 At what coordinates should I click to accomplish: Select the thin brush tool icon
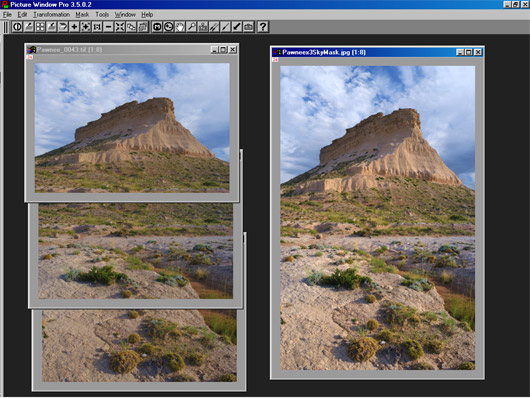[226, 27]
